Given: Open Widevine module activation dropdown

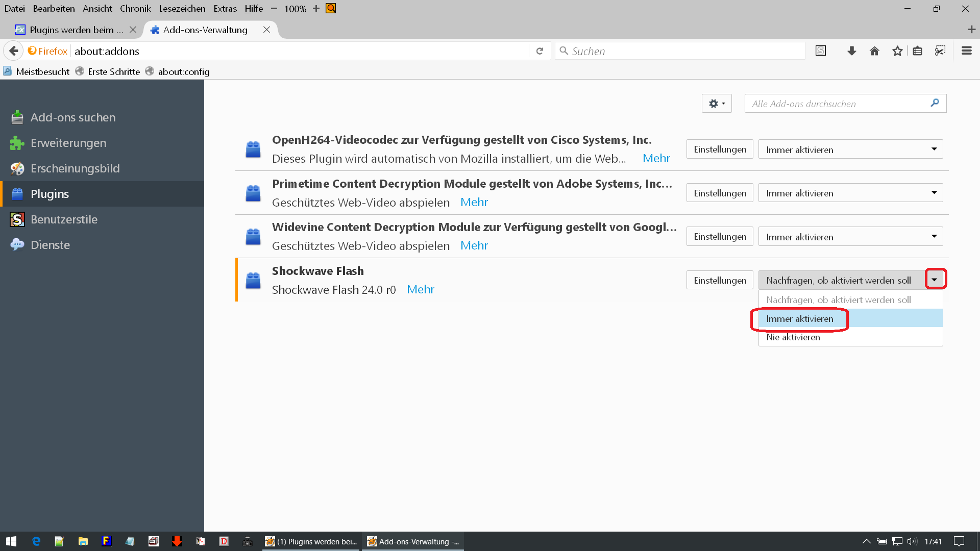Looking at the screenshot, I should (850, 237).
